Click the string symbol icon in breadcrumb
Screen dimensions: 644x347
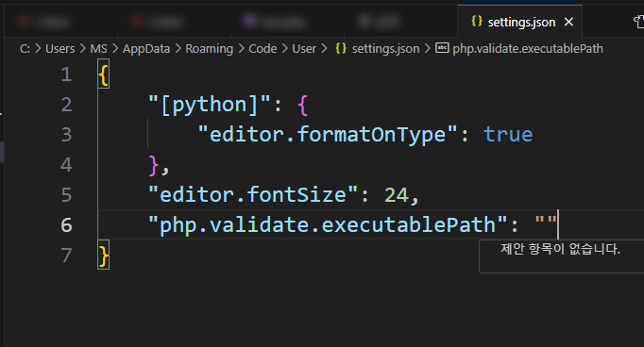442,48
